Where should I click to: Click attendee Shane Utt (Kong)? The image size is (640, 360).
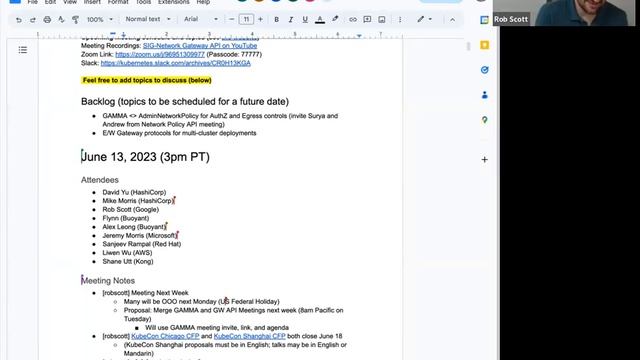pos(128,261)
